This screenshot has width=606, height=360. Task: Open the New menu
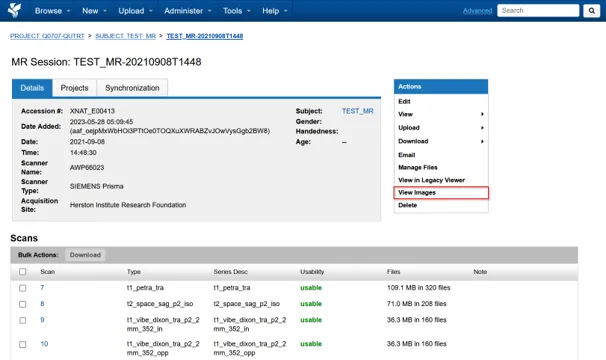94,11
